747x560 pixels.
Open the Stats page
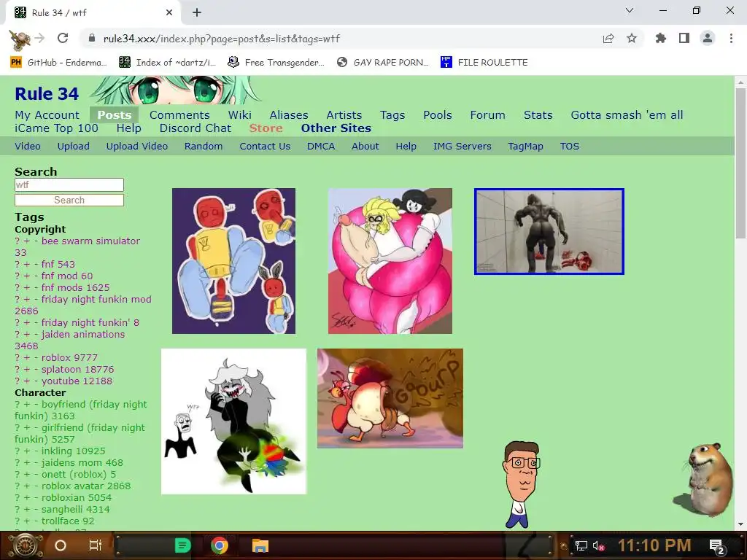click(538, 114)
